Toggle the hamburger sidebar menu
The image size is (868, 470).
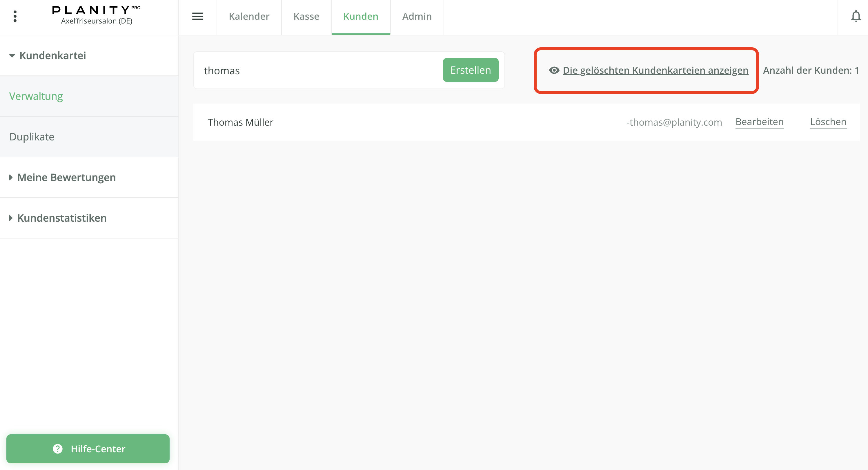click(x=197, y=16)
